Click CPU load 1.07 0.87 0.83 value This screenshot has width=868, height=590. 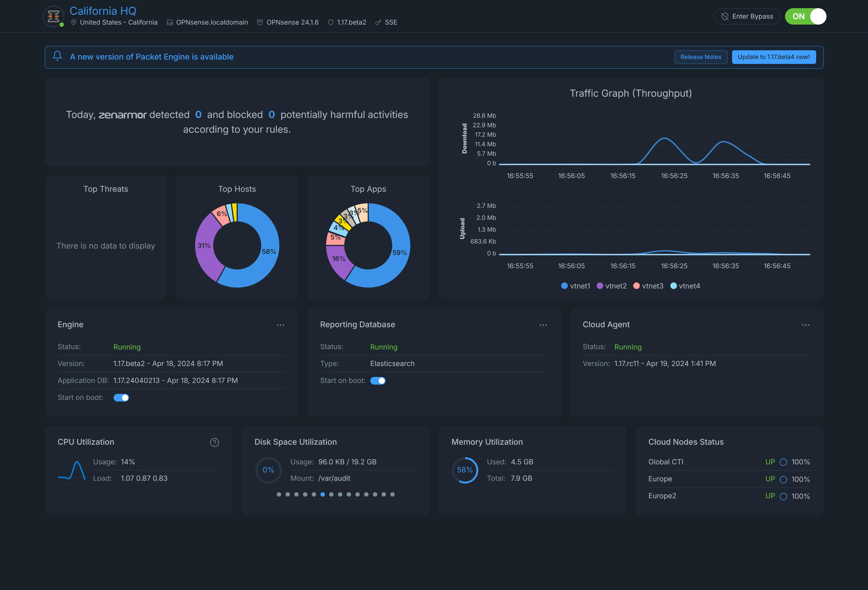[x=144, y=478]
